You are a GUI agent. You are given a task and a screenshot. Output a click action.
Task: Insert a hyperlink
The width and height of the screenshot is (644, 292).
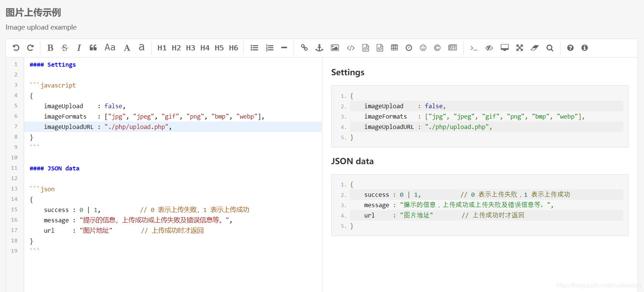[x=304, y=48]
